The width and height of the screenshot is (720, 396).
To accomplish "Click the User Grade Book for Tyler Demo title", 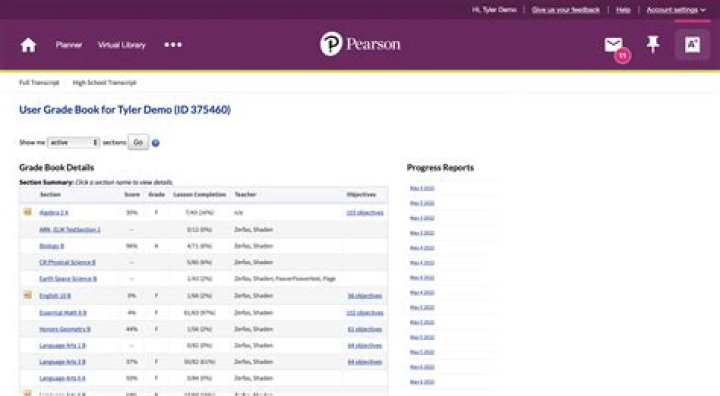I will click(x=125, y=110).
